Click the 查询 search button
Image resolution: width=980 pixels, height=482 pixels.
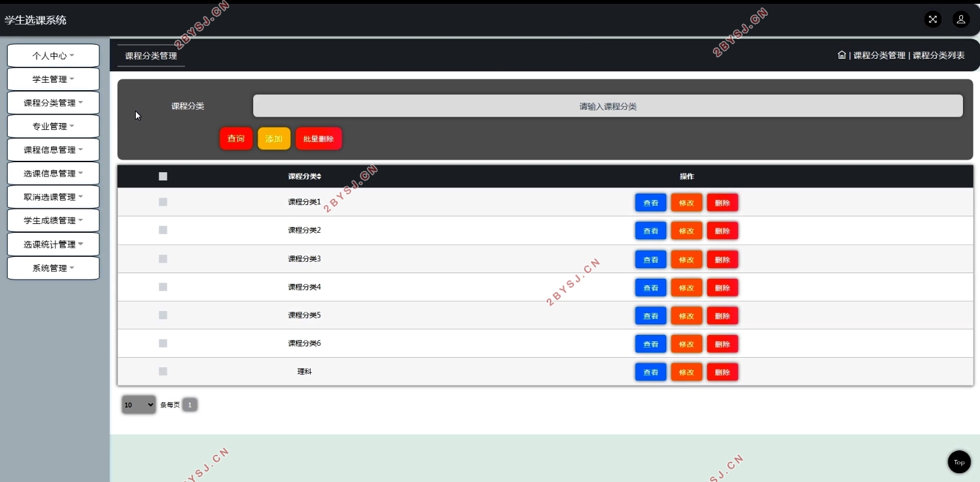[236, 139]
